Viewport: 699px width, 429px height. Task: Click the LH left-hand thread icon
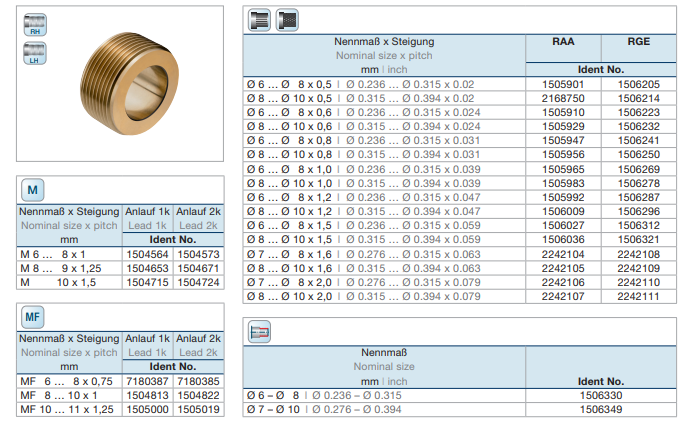point(35,54)
